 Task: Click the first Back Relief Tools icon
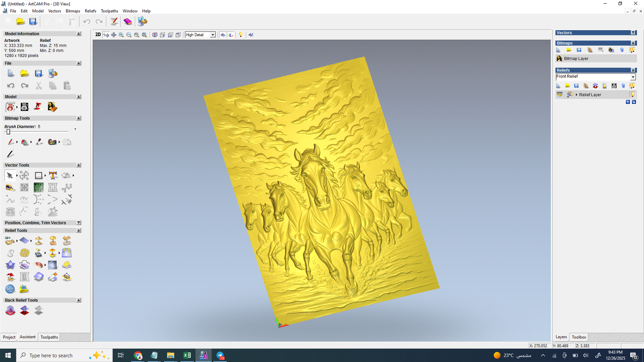[x=10, y=310]
